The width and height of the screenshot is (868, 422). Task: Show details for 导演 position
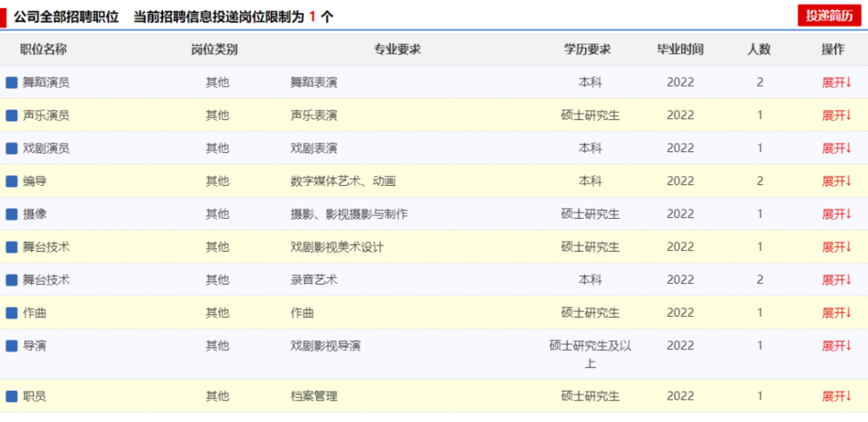837,346
